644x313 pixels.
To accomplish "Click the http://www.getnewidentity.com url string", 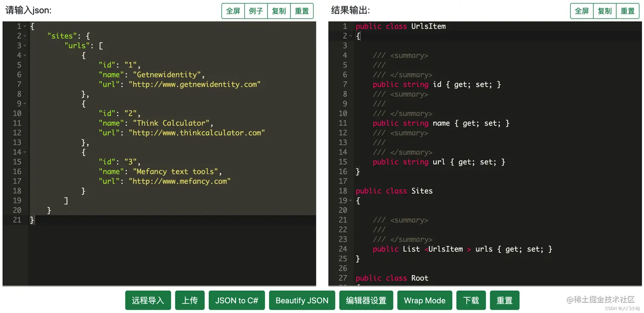I will point(195,84).
